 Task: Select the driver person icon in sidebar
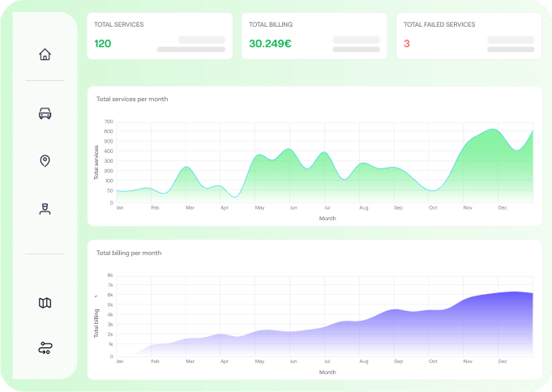(45, 209)
